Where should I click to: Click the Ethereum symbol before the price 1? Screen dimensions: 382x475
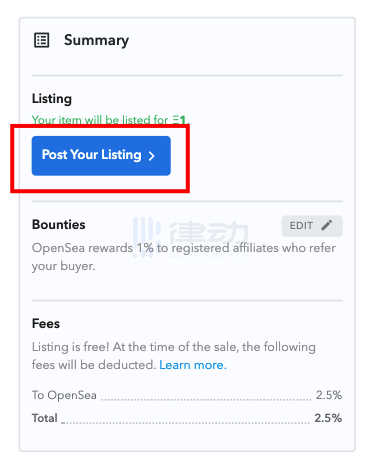coord(176,119)
